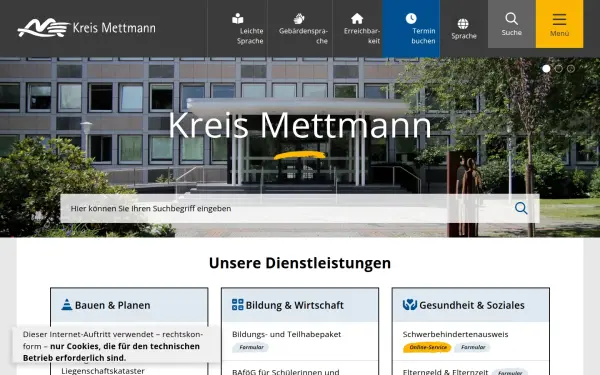Image resolution: width=600 pixels, height=375 pixels.
Task: Click the Bildung & Wirtschaft grid icon
Action: (238, 305)
